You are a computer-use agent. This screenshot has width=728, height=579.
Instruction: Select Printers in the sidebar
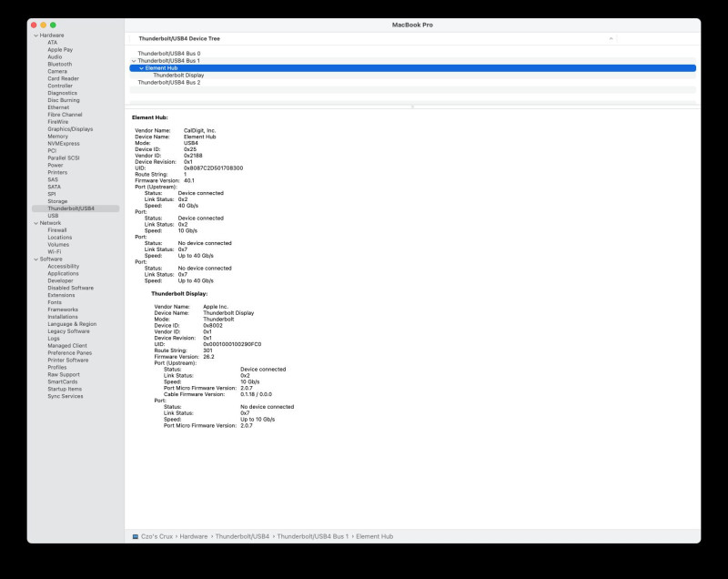[57, 172]
